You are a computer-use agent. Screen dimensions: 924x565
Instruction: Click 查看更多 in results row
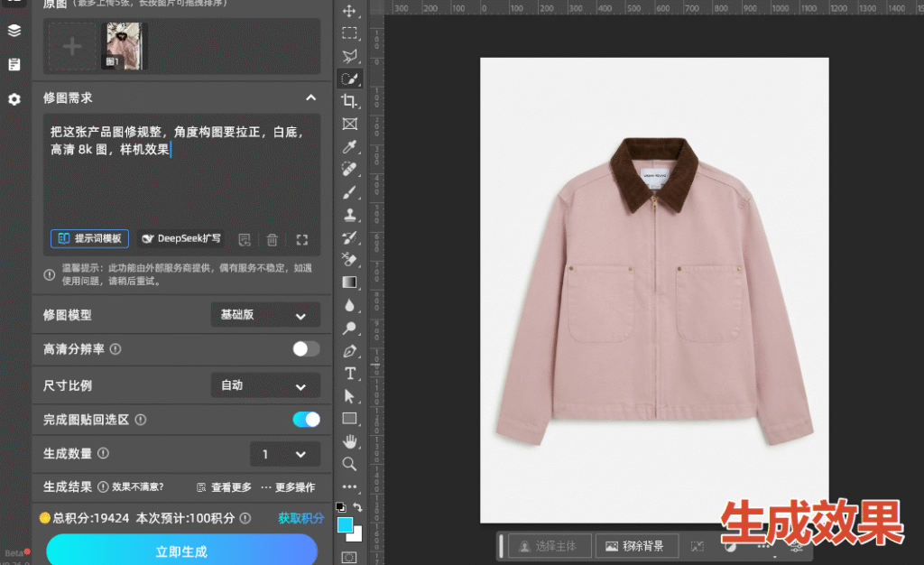(225, 487)
